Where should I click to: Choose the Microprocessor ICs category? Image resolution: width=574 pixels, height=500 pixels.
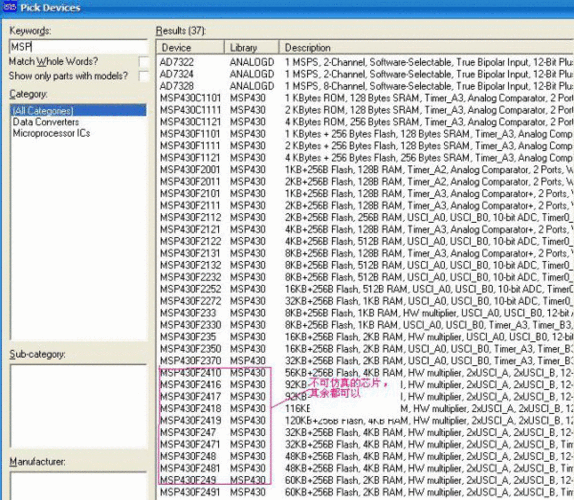[x=51, y=133]
